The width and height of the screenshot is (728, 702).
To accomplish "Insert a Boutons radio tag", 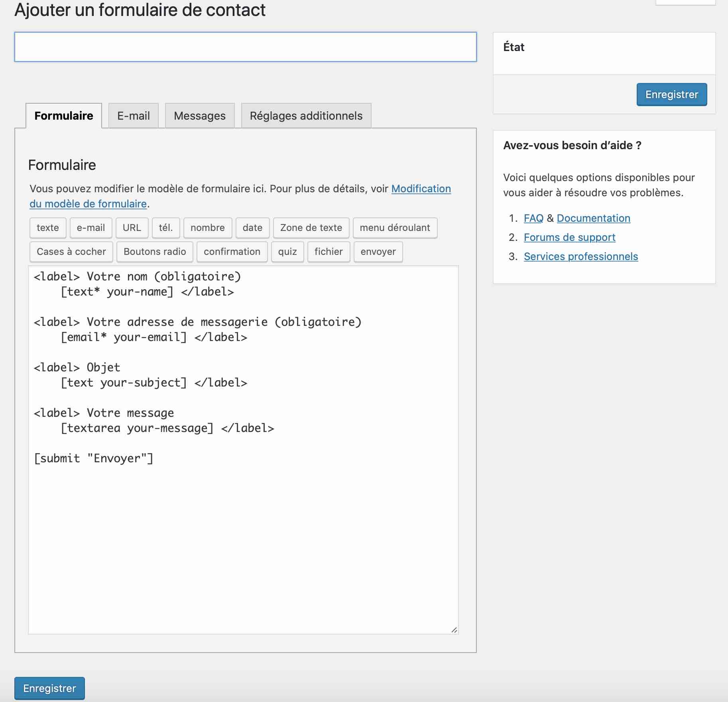I will [x=155, y=252].
